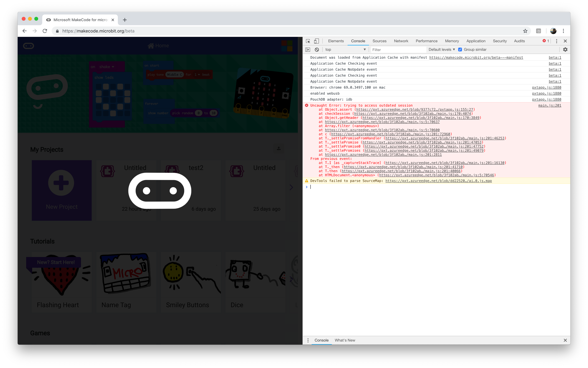Viewport: 588px width, 368px height.
Task: Switch to the Sources tab
Action: pos(379,41)
